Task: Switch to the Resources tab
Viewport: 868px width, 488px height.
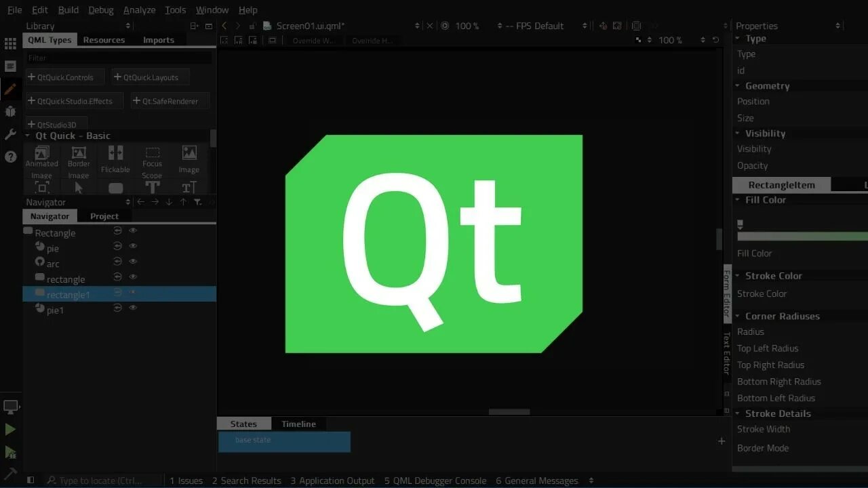Action: point(104,40)
